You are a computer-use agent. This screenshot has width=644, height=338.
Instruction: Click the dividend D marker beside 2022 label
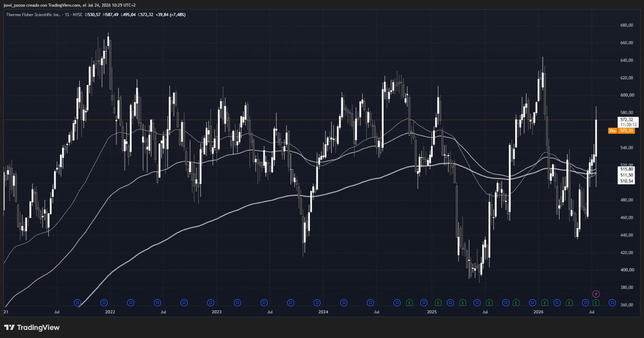coord(104,304)
